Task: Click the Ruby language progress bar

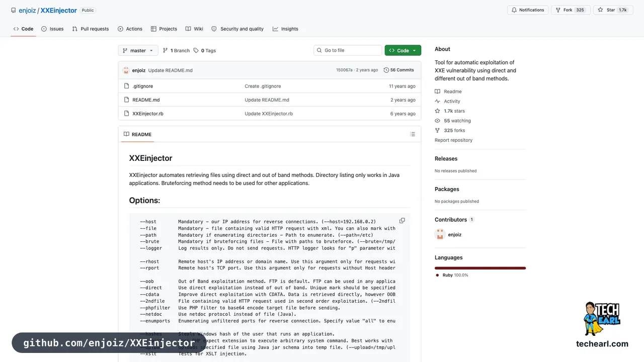Action: (480, 268)
